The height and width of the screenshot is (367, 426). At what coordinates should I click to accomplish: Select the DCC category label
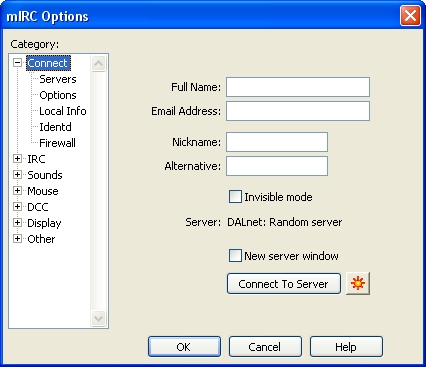(x=38, y=207)
